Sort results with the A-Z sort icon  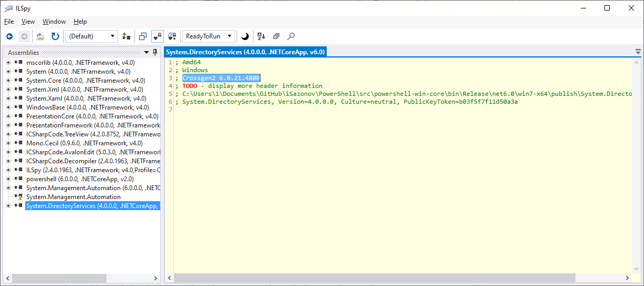click(262, 36)
